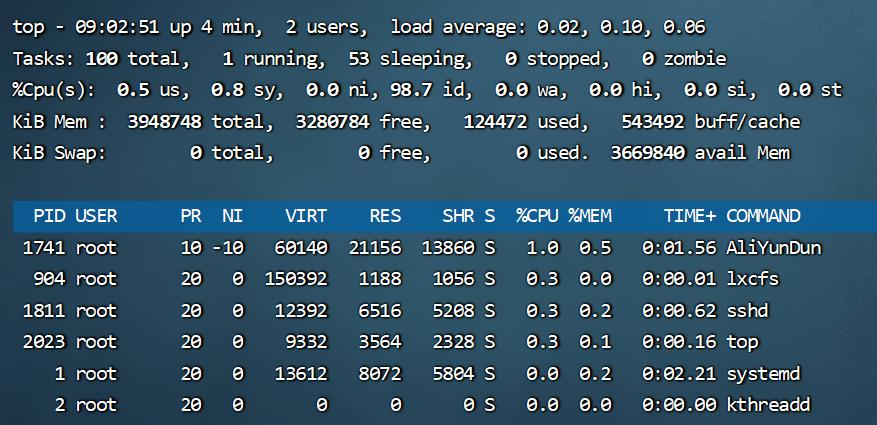Screen dimensions: 877x425
Task: Click the USER column header
Action: pyautogui.click(x=96, y=216)
